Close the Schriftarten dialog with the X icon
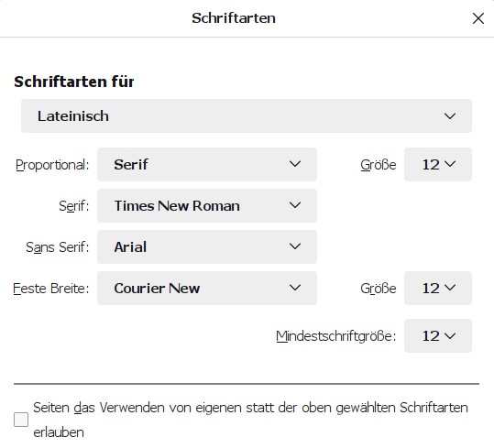The image size is (494, 448). (x=478, y=18)
